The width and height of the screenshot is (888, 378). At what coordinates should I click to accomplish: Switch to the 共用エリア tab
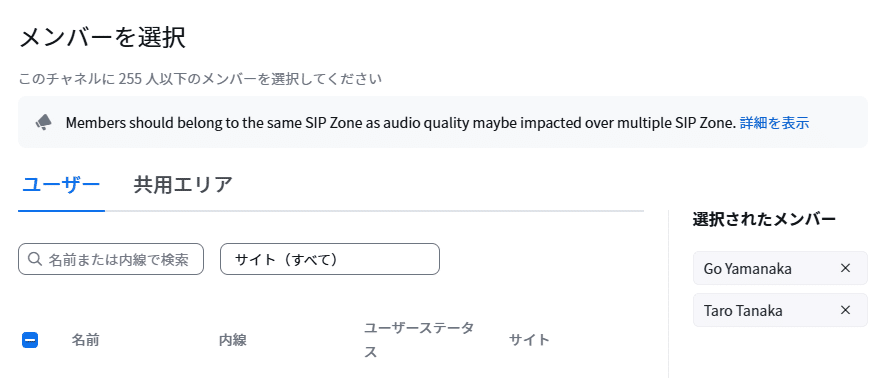point(183,185)
